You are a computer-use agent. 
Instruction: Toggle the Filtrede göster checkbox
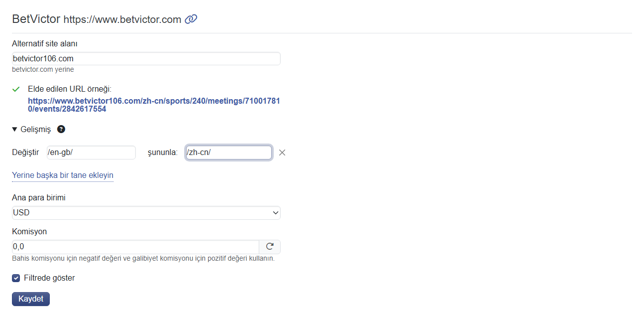point(16,278)
